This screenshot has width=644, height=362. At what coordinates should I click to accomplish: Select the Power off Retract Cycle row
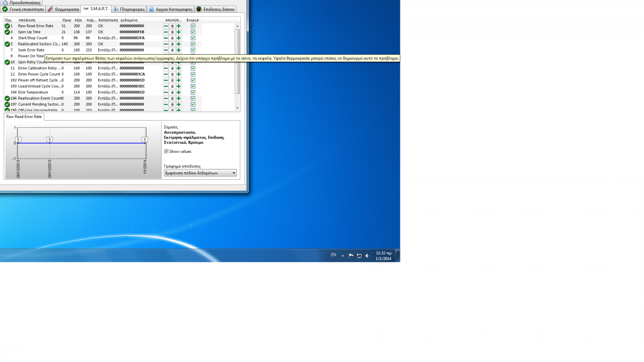point(103,80)
